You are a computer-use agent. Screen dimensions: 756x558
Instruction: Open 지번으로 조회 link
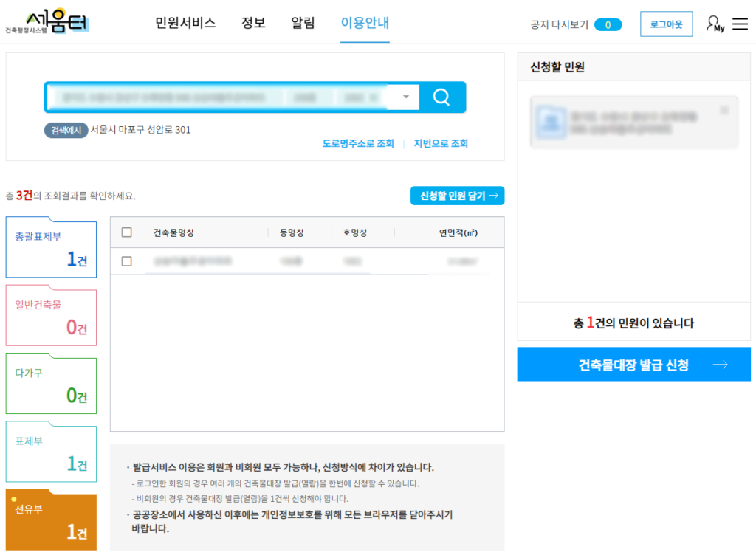click(x=441, y=143)
